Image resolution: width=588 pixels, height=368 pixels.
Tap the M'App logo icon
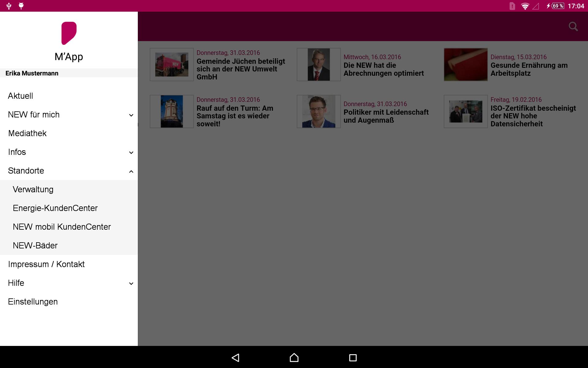click(69, 33)
